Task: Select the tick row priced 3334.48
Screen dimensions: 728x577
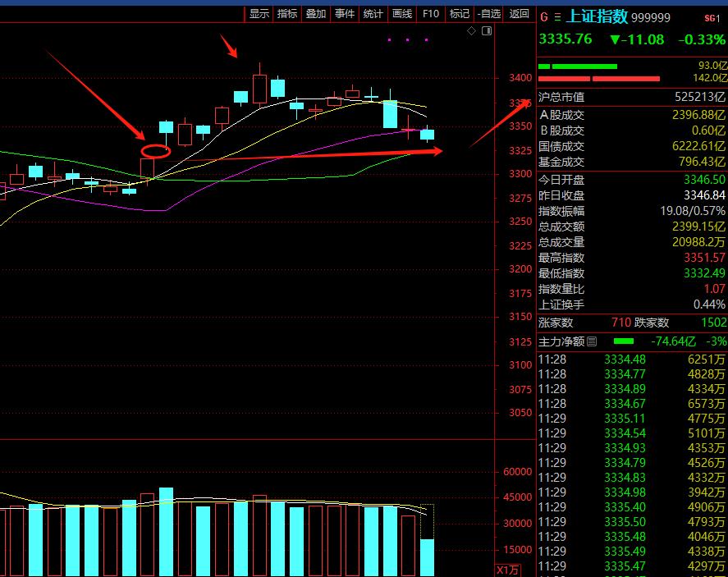Action: 632,359
